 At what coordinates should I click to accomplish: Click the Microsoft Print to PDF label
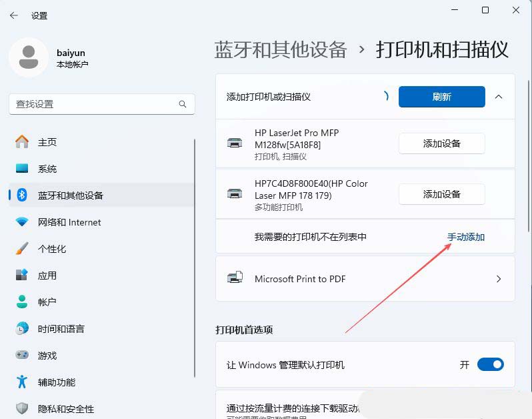coord(300,279)
